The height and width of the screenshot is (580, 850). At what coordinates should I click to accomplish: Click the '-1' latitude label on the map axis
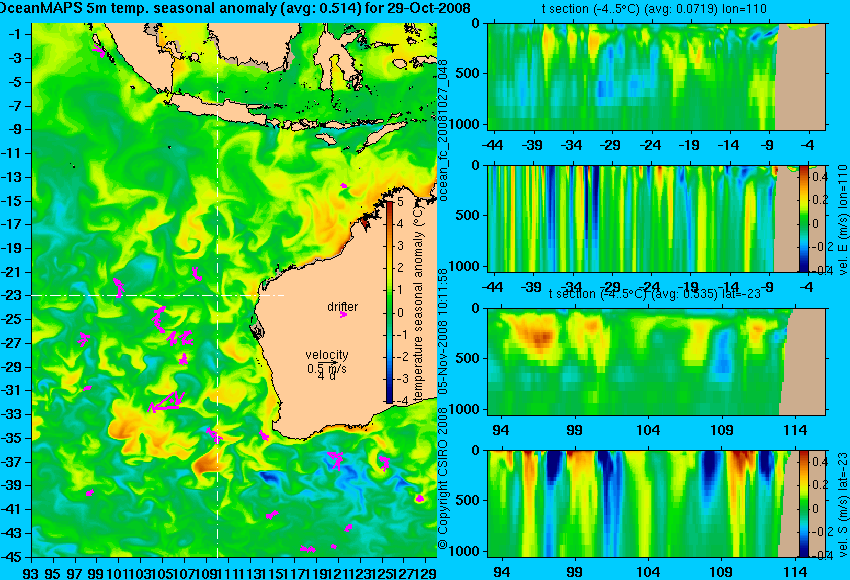[15, 34]
